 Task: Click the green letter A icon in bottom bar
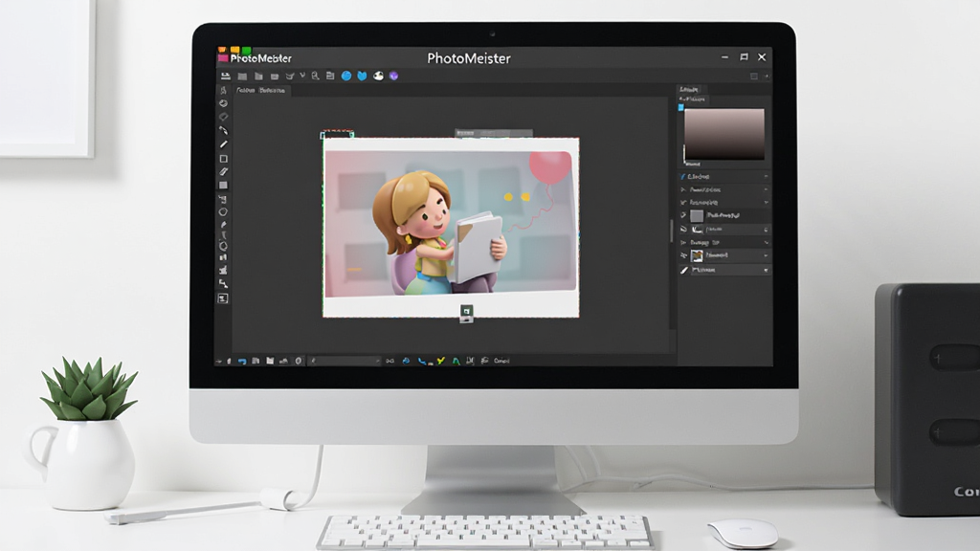click(456, 361)
